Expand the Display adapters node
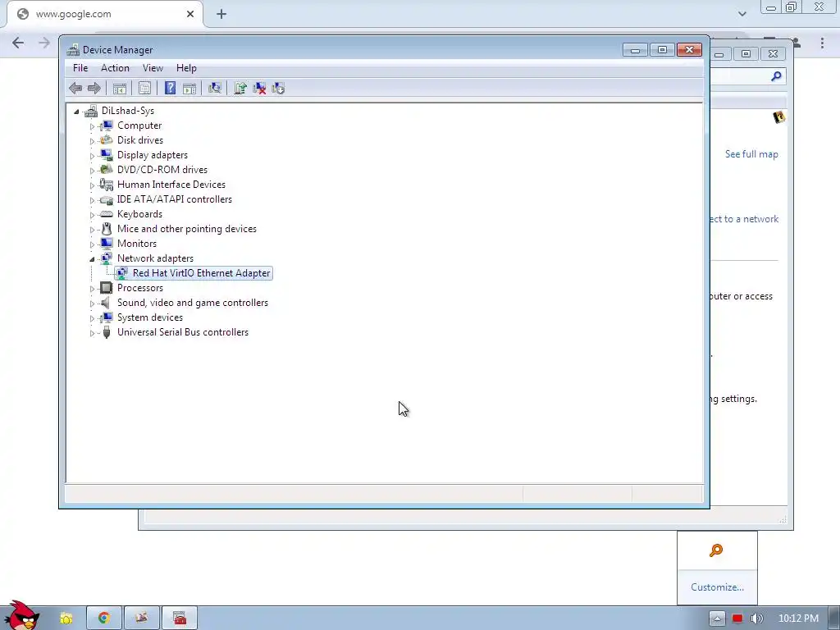Image resolution: width=840 pixels, height=630 pixels. pos(92,156)
